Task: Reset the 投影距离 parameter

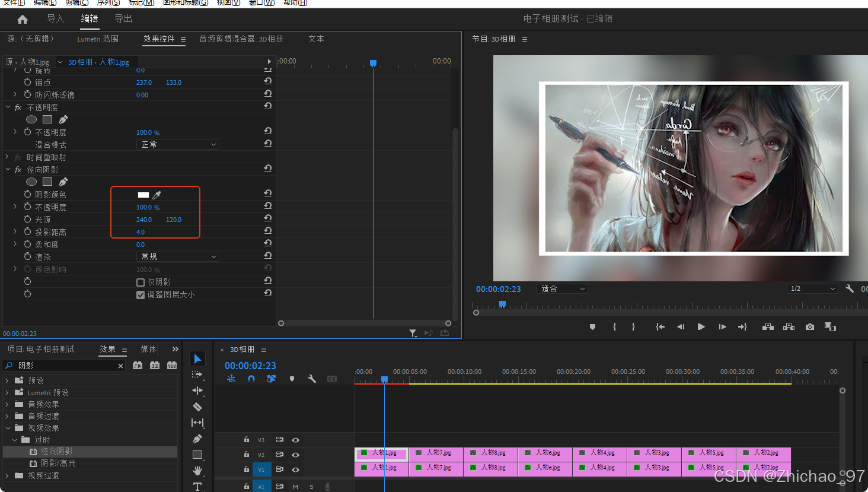Action: click(268, 230)
